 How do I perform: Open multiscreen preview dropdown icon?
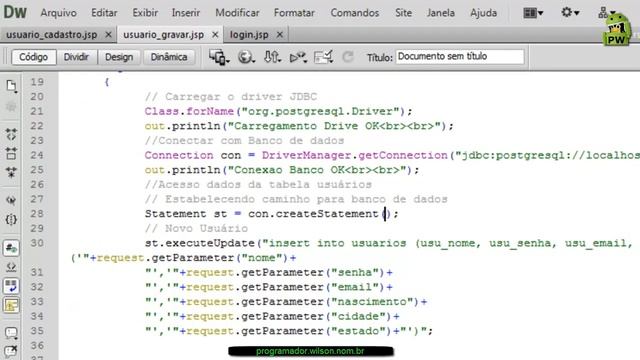click(x=219, y=57)
